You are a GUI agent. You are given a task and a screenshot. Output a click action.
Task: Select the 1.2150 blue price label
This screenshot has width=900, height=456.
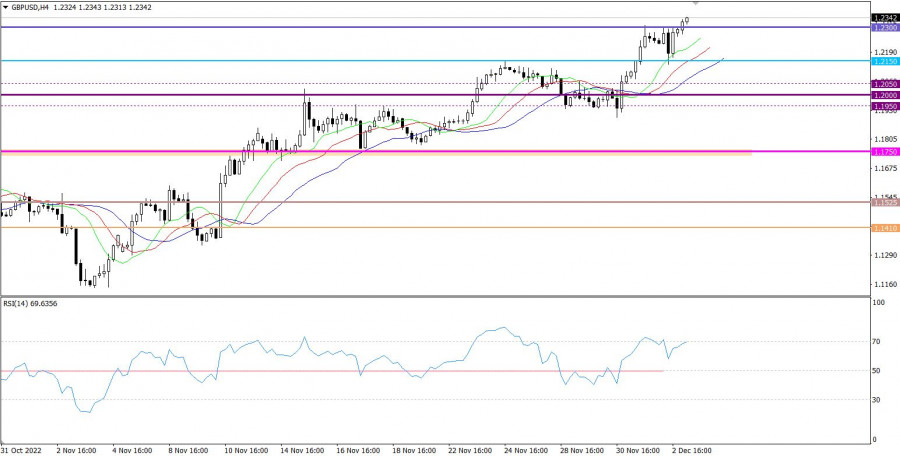[884, 61]
